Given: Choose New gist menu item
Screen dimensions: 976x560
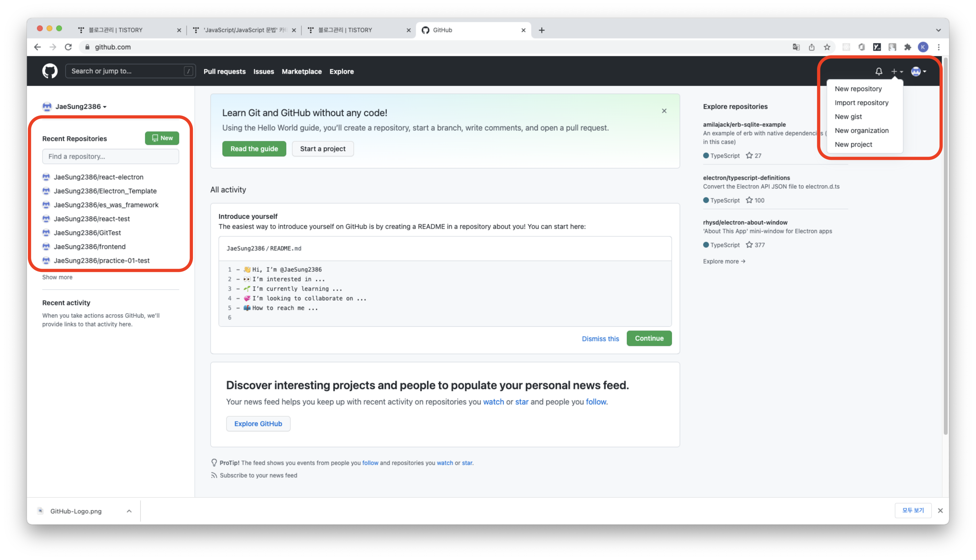Looking at the screenshot, I should 848,117.
